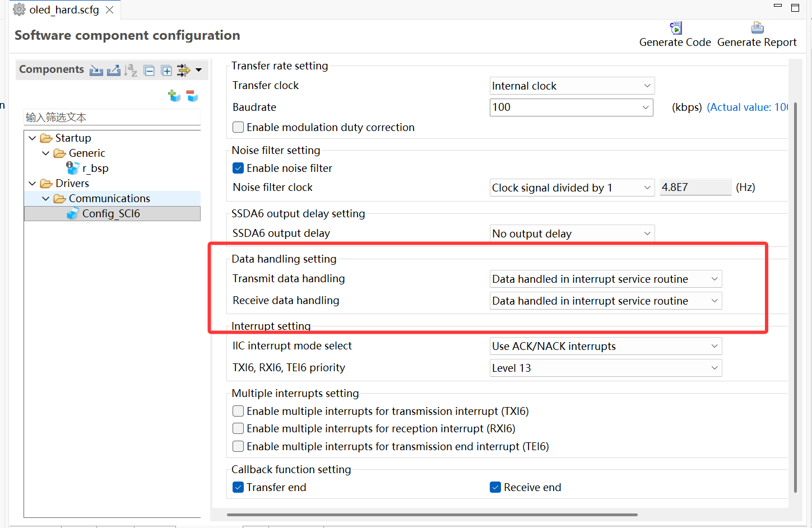Click the vertical scrollbar of the settings pane
812x528 pixels.
[795, 297]
